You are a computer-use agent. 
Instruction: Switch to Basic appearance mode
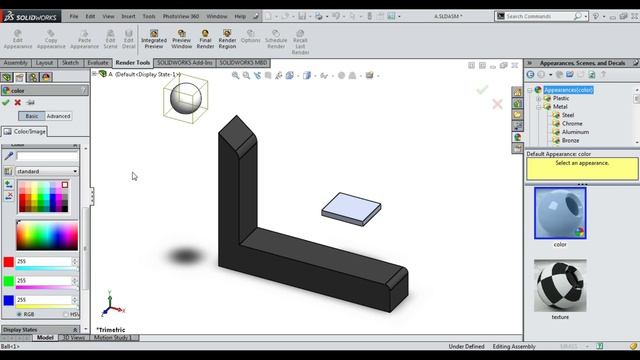[x=32, y=116]
